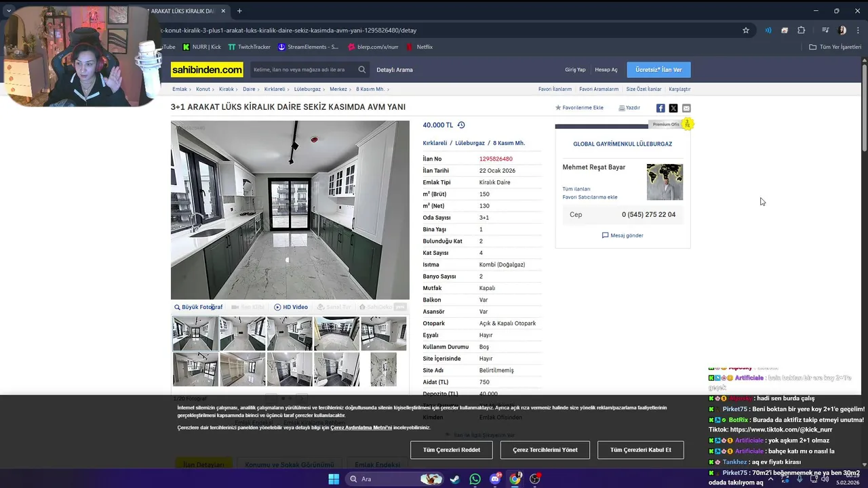Click Detaylı Arama advanced search
Screen dimensions: 868x488
(x=395, y=70)
